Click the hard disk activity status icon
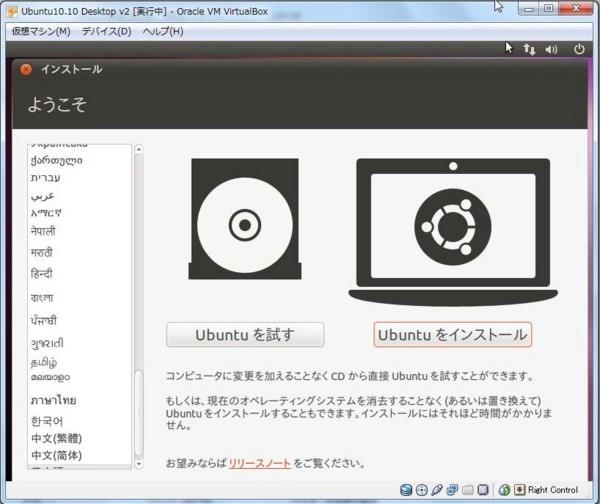This screenshot has height=504, width=600. click(406, 490)
